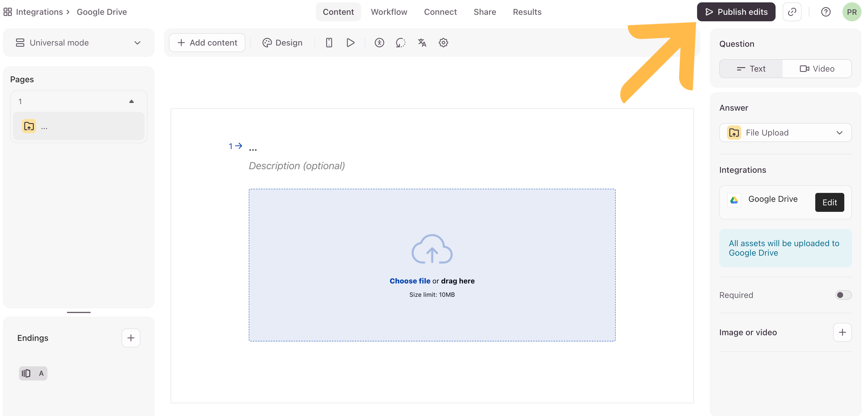Select Text question type
The width and height of the screenshot is (868, 416).
coord(751,69)
